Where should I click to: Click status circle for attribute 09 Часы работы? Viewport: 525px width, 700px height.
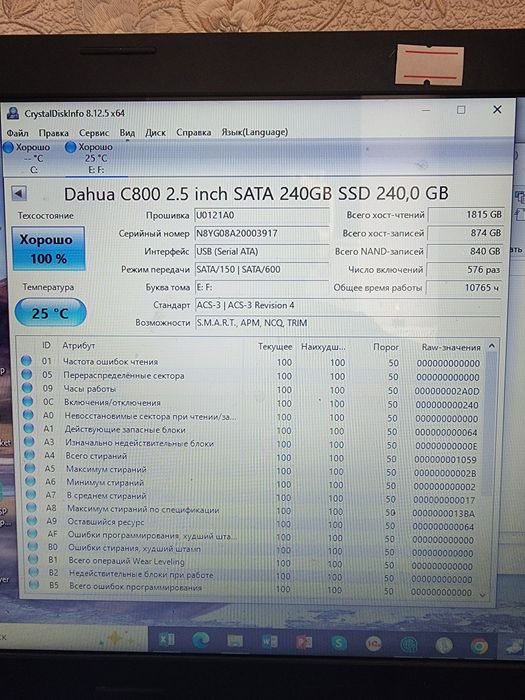tap(27, 388)
